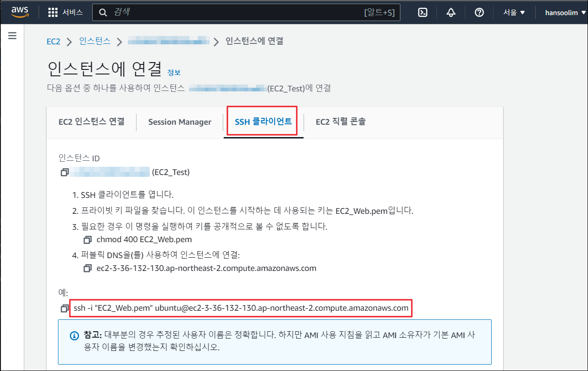The width and height of the screenshot is (588, 371).
Task: Expand the 서울 region dropdown
Action: [x=514, y=12]
